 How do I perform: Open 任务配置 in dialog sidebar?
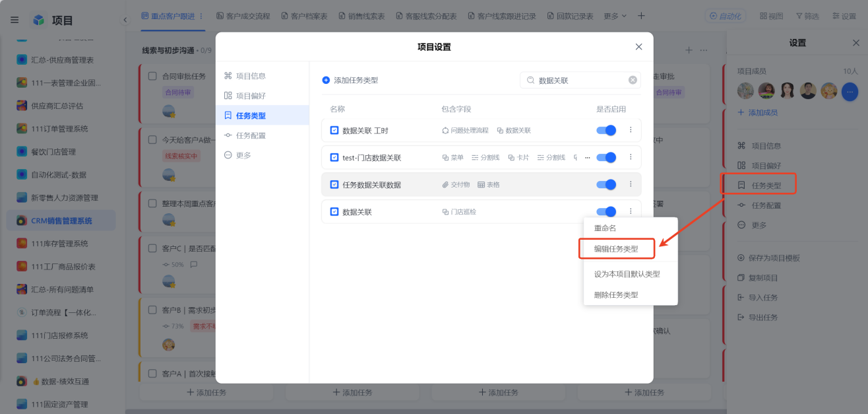(262, 135)
